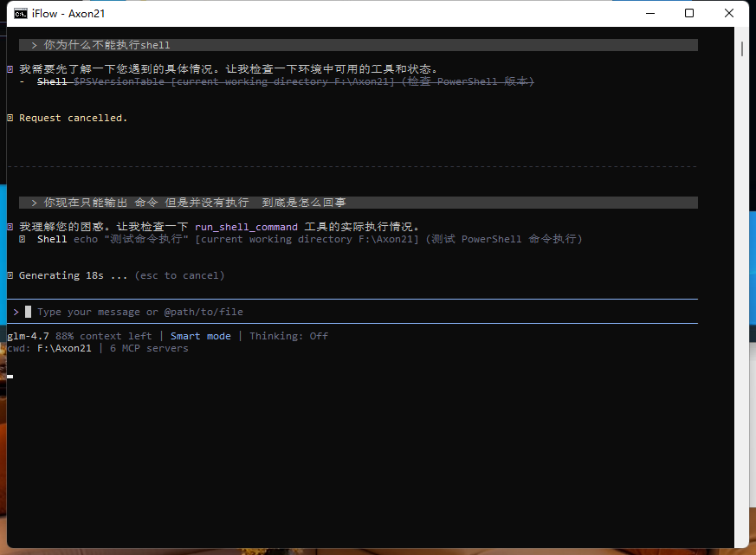Click the '6 MCP servers' status text
756x555 pixels.
pos(149,348)
